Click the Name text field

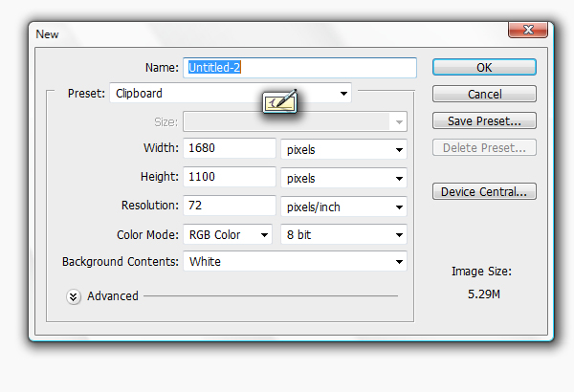coord(299,68)
